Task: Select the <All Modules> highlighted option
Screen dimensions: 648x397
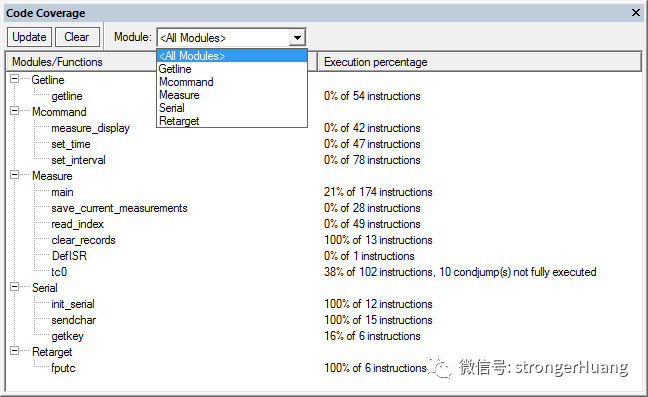Action: click(x=232, y=56)
